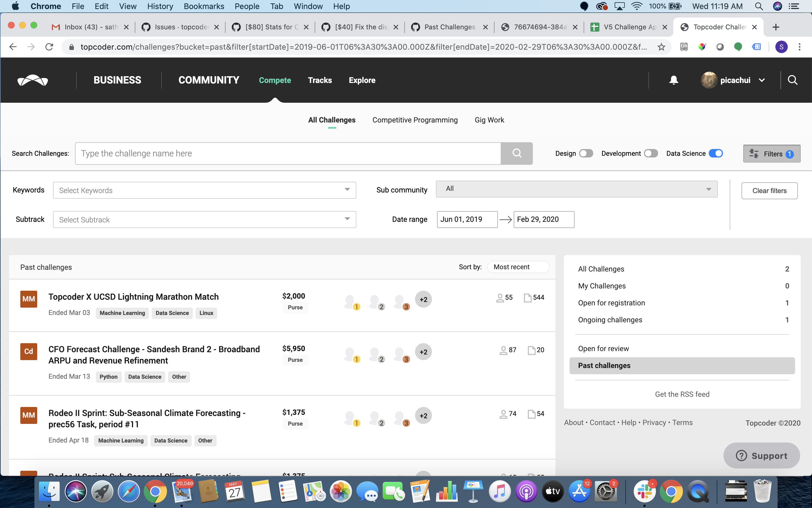Click registrants icon showing 55
This screenshot has height=508, width=812.
coord(500,298)
